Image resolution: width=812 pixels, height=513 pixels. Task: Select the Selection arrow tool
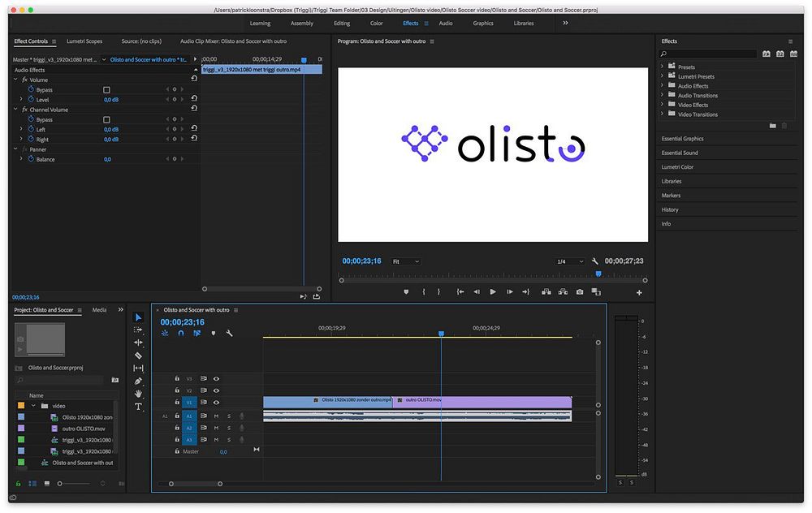(x=138, y=317)
